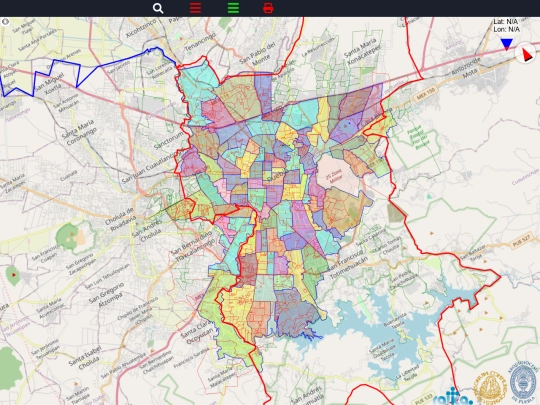Click the blue downward triangle marker
This screenshot has height=405, width=540.
[507, 44]
